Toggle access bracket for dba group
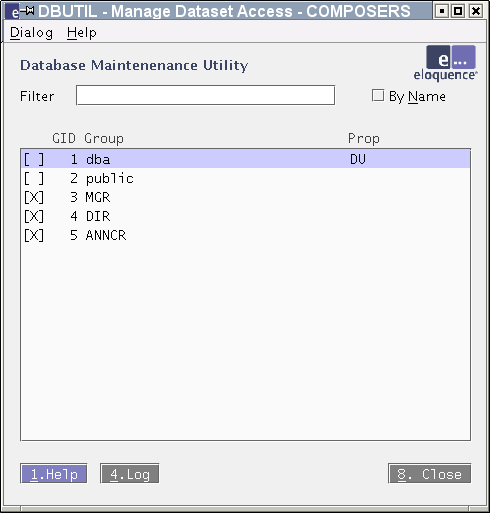 point(34,159)
